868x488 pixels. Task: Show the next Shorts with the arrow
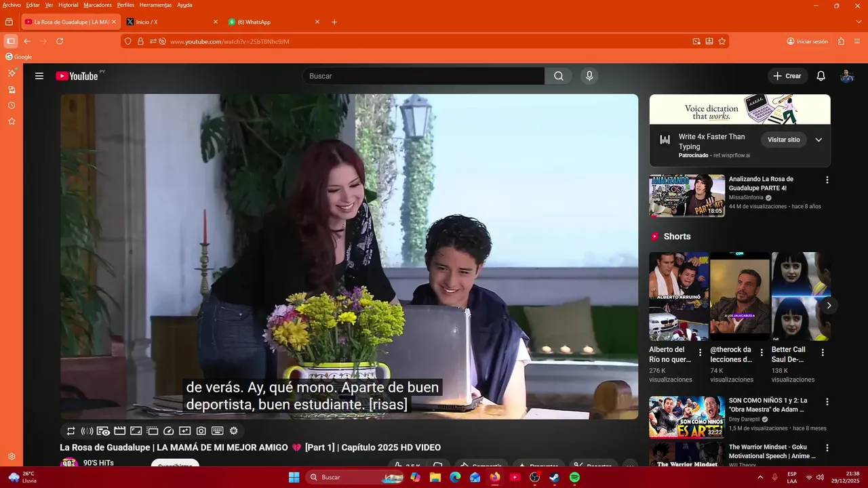point(829,306)
